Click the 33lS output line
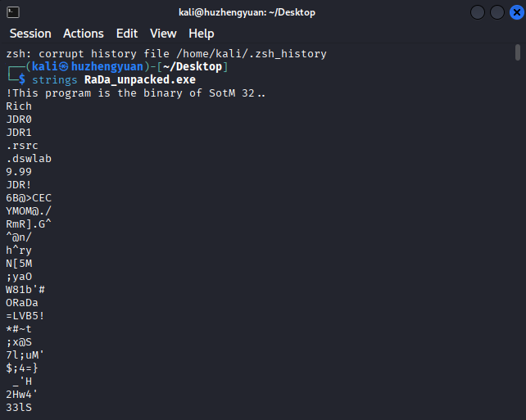This screenshot has width=526, height=420. click(19, 408)
